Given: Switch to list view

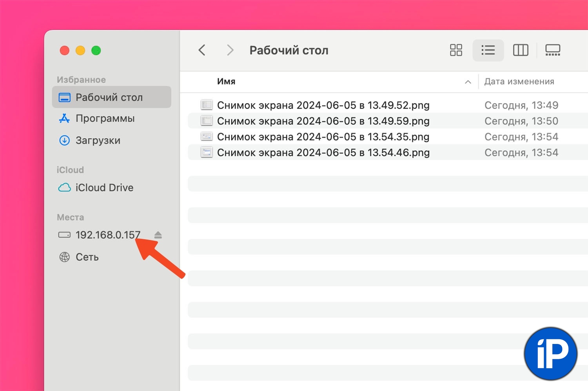Looking at the screenshot, I should [488, 50].
